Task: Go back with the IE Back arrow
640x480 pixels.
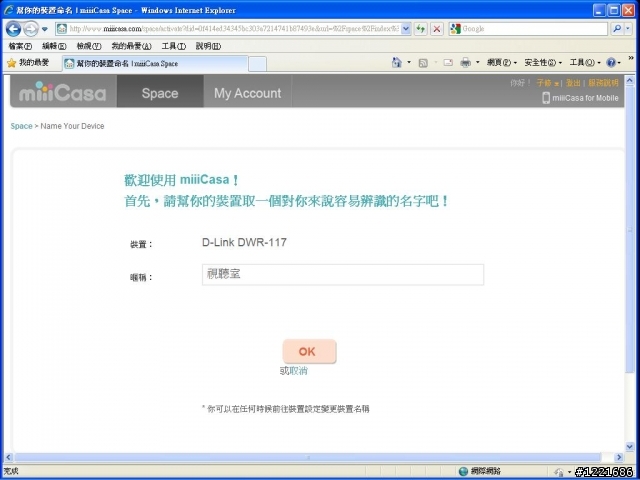Action: [13, 29]
